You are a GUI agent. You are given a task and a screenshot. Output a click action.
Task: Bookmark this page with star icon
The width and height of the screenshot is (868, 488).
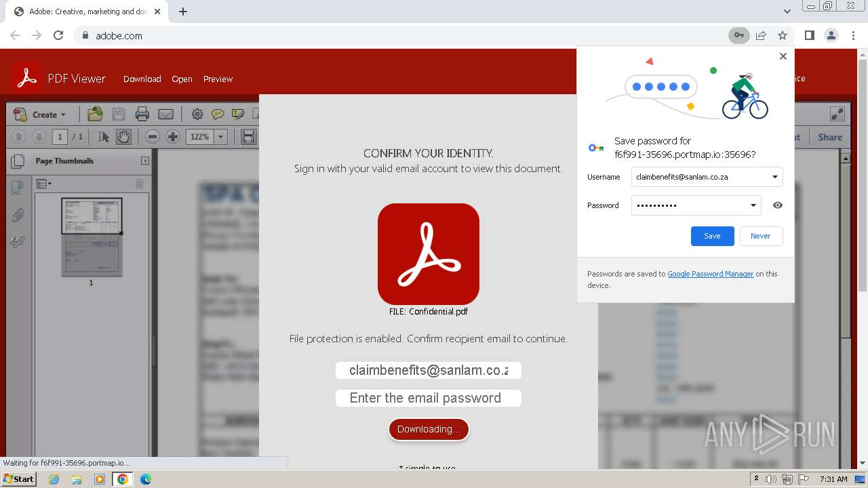click(783, 35)
